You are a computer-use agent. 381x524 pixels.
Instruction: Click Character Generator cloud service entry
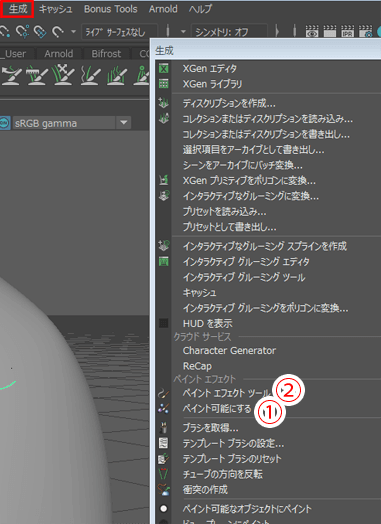click(229, 351)
